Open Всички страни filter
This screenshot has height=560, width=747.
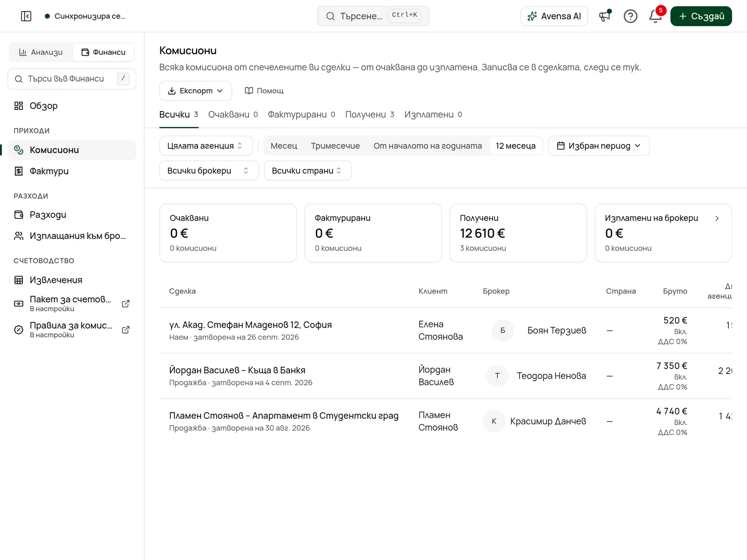[x=308, y=171]
